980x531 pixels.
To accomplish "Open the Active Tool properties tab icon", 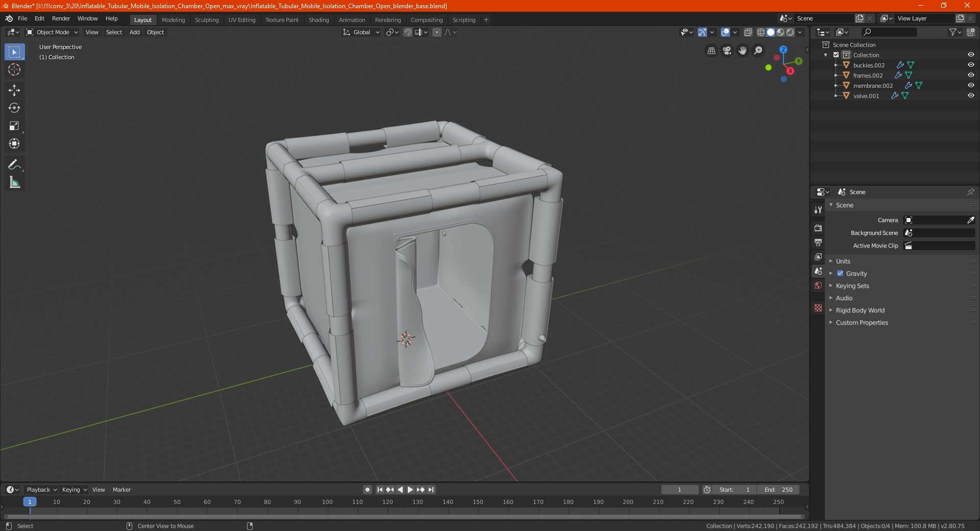I will coord(818,209).
